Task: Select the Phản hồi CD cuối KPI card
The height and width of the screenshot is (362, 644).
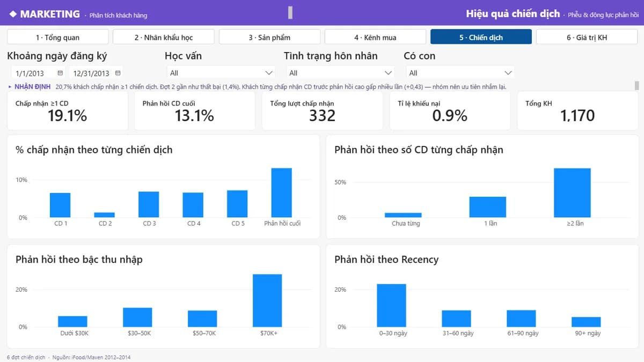Action: pos(195,110)
